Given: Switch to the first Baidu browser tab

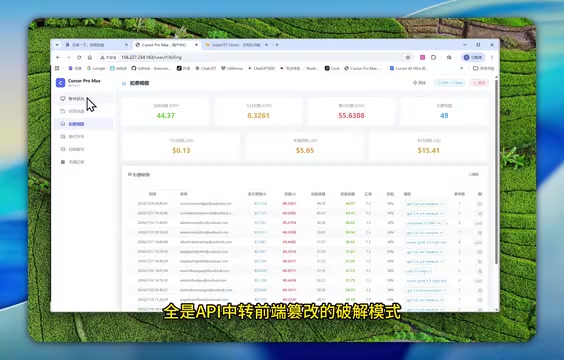Looking at the screenshot, I should coord(96,45).
